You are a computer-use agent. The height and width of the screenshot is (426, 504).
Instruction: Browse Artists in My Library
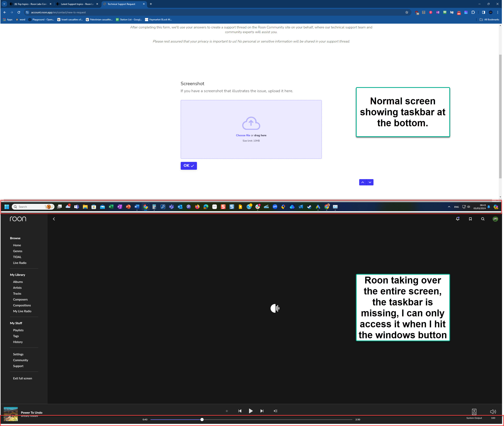17,288
